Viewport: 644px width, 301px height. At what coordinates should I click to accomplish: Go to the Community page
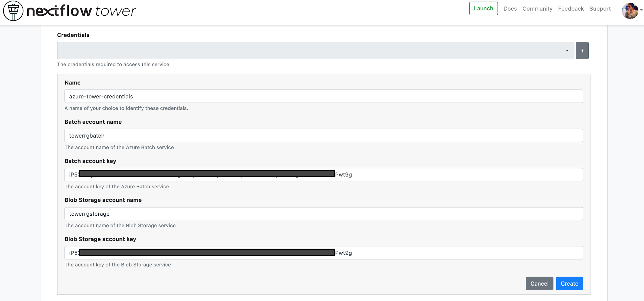click(537, 9)
